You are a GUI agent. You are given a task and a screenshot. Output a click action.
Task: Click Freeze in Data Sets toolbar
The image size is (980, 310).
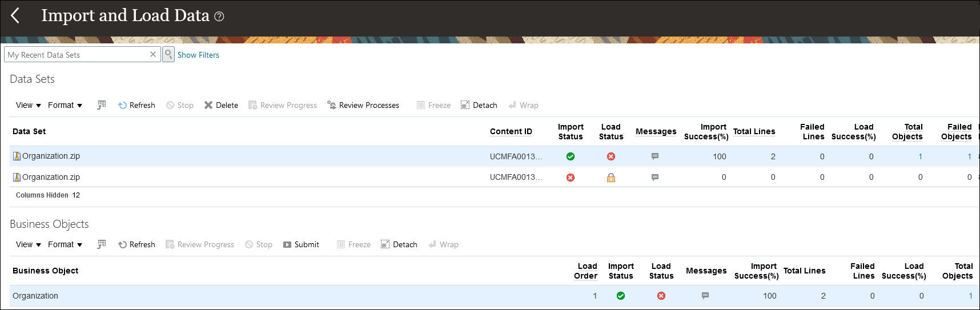[x=433, y=105]
